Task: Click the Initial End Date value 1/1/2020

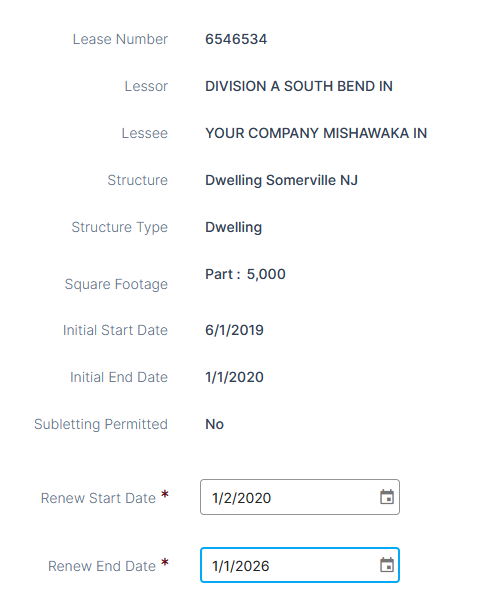Action: (x=234, y=377)
